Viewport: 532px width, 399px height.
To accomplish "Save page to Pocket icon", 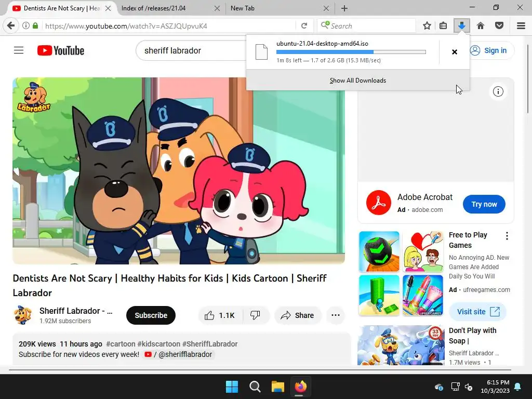I will [499, 26].
